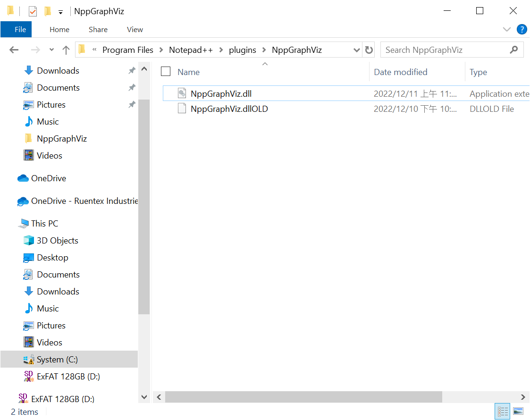Image resolution: width=530 pixels, height=420 pixels.
Task: Show hidden parent folders via double chevron
Action: click(95, 50)
